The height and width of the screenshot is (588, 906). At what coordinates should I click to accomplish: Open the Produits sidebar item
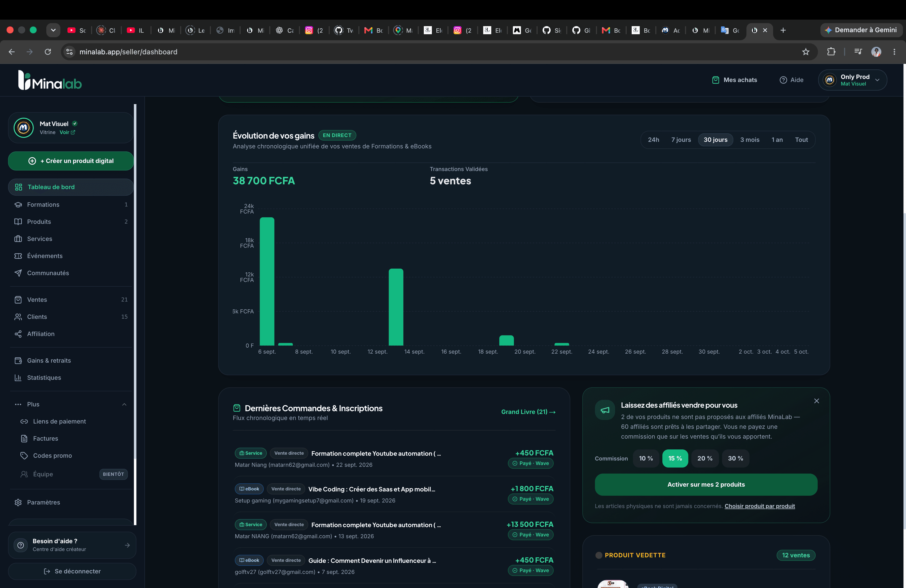click(71, 222)
